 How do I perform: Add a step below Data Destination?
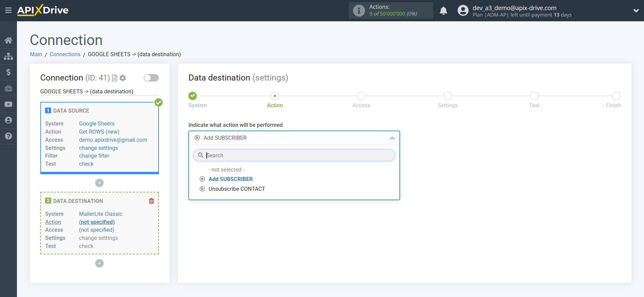pos(99,263)
